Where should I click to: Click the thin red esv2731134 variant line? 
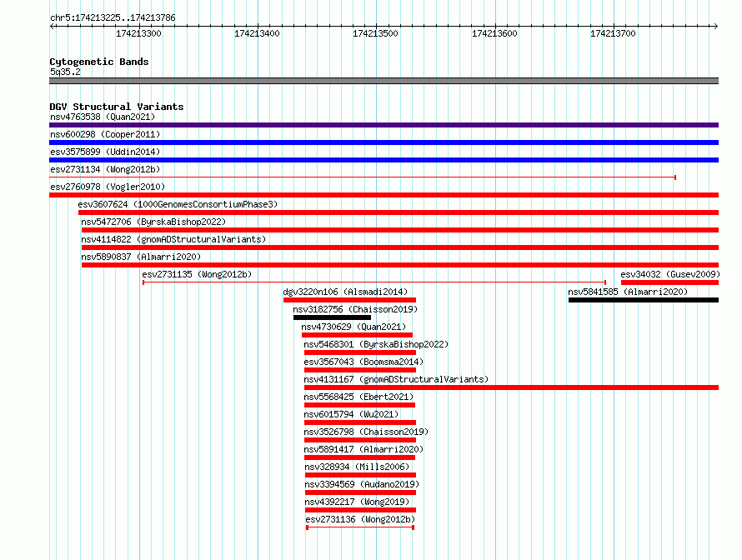pos(363,177)
